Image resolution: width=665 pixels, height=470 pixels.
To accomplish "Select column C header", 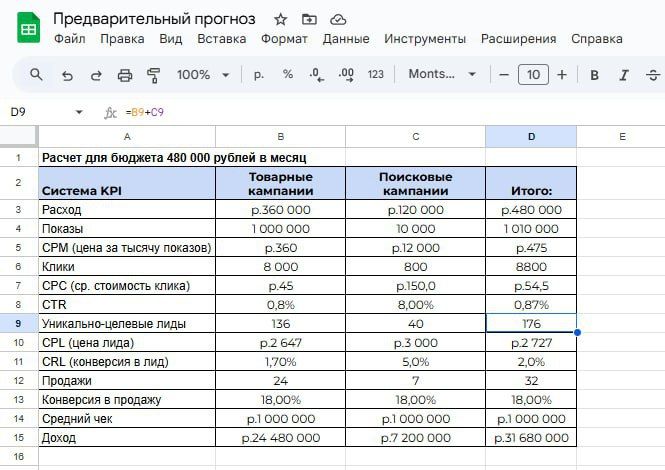I will point(416,137).
